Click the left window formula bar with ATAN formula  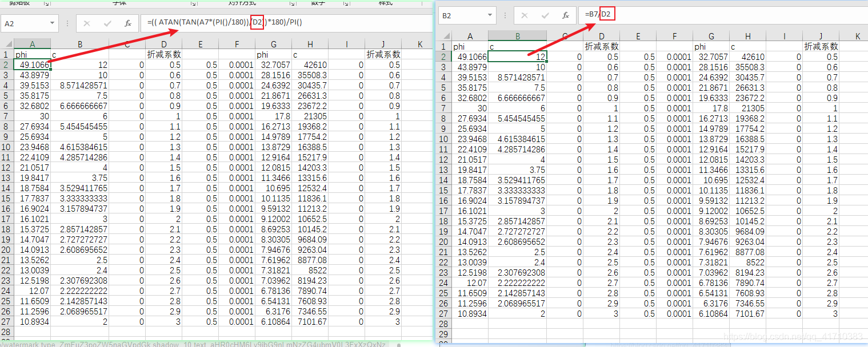[x=286, y=23]
